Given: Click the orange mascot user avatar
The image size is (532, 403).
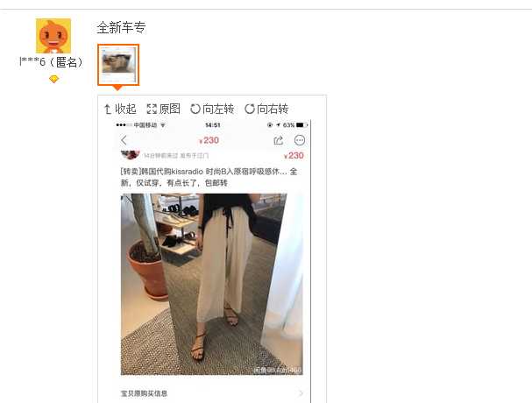Looking at the screenshot, I should click(53, 36).
